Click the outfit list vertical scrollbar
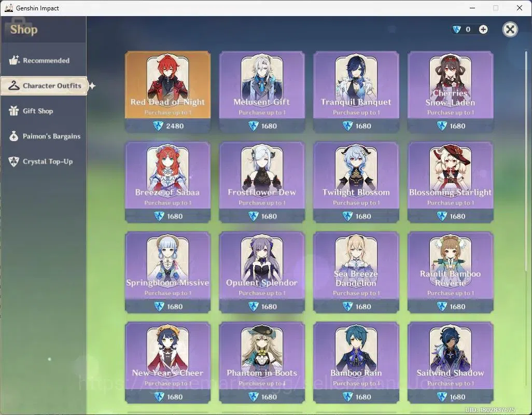The height and width of the screenshot is (415, 532). click(526, 161)
